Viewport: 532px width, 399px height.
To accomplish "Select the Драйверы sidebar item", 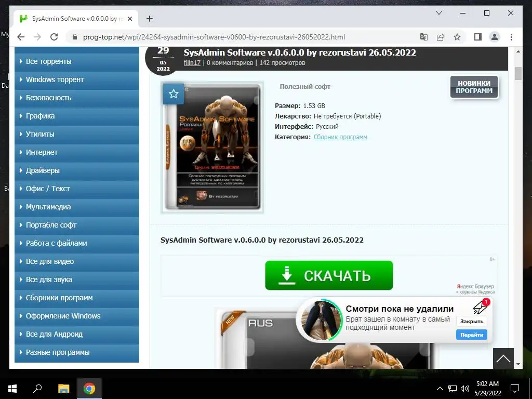I will [77, 170].
